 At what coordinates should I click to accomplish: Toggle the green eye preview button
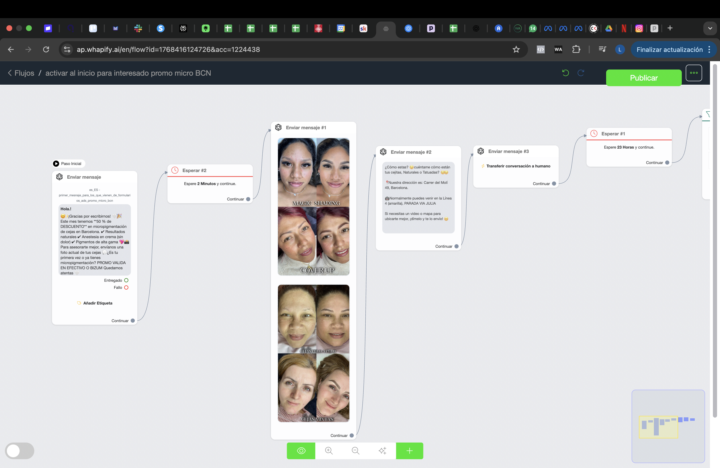click(x=301, y=451)
